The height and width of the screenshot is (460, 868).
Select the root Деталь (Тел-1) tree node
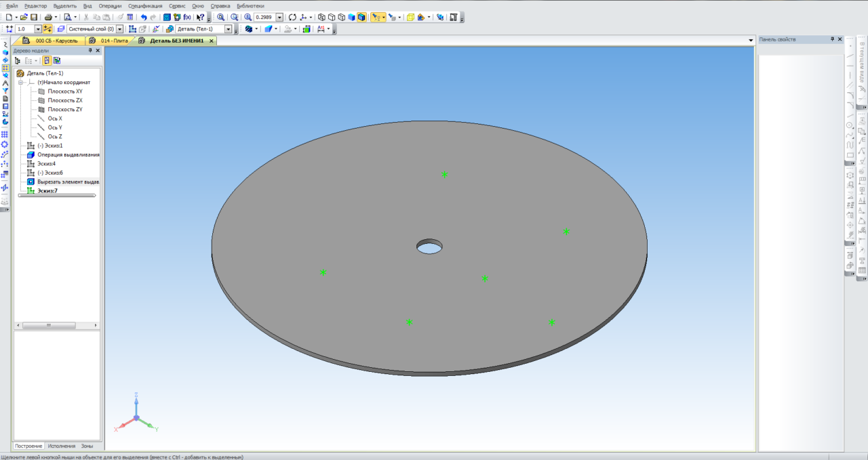point(45,73)
